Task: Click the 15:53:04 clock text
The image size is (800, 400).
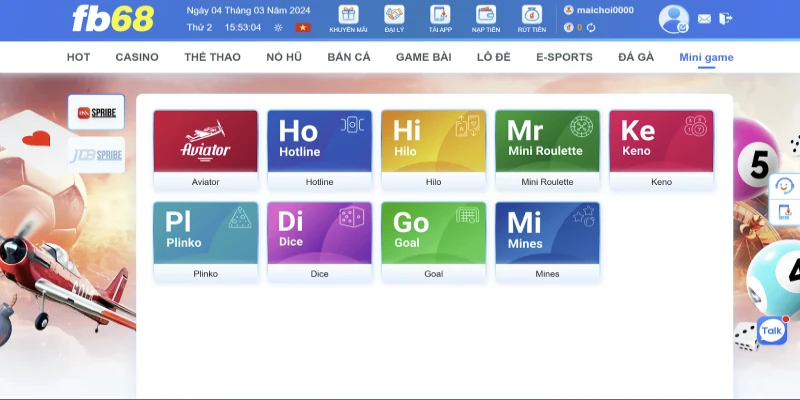Action: (243, 28)
